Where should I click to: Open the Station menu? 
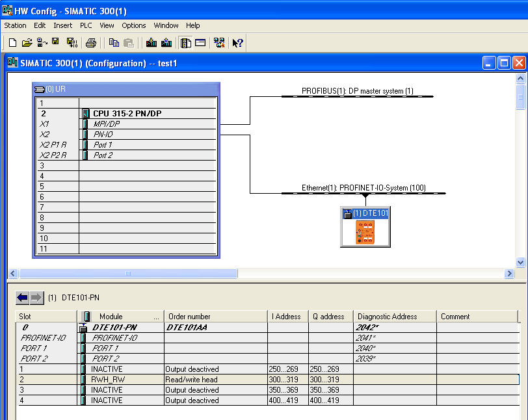pos(15,25)
